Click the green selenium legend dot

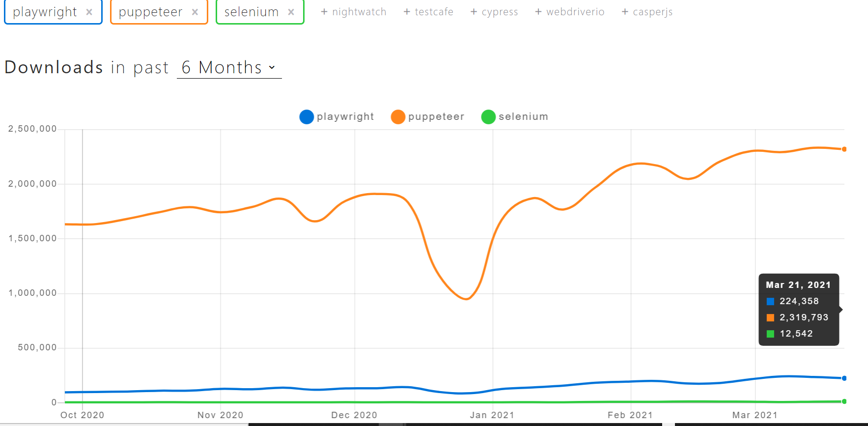pos(488,117)
